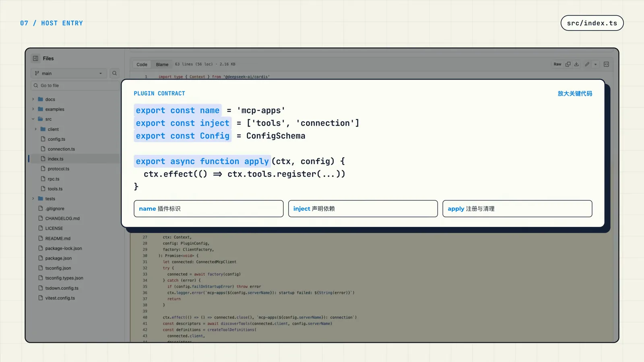Click the file icon beside vitest.config.ts
Image resolution: width=644 pixels, height=362 pixels.
coord(41,298)
